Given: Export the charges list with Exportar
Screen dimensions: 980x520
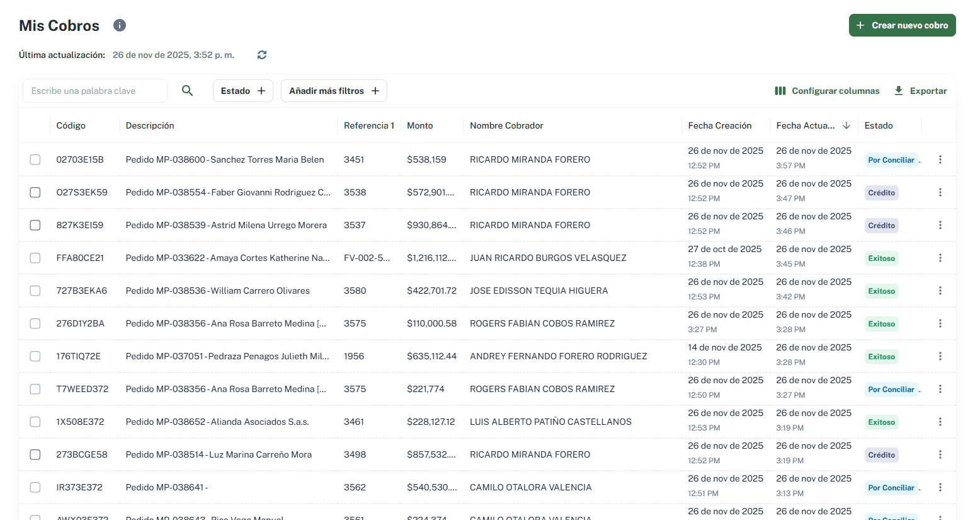Looking at the screenshot, I should tap(920, 91).
